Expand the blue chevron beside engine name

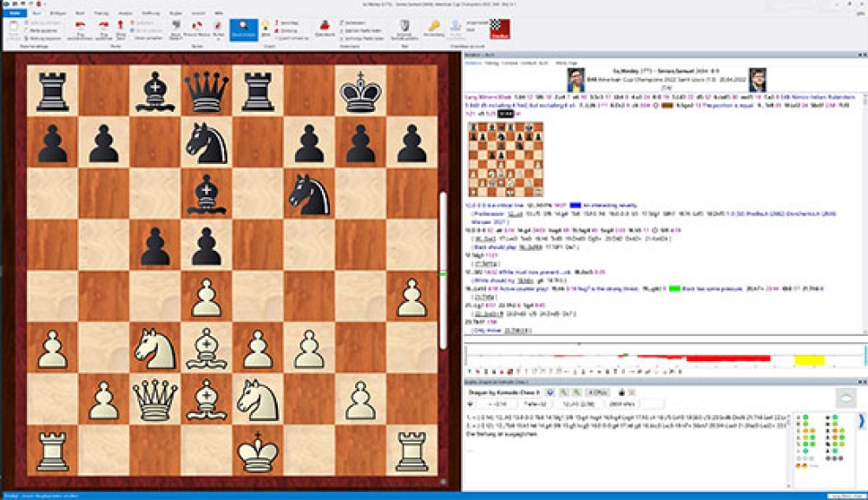pos(550,392)
